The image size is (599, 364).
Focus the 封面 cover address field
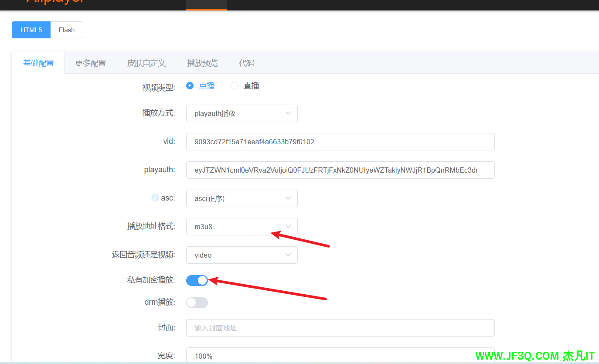click(x=340, y=328)
